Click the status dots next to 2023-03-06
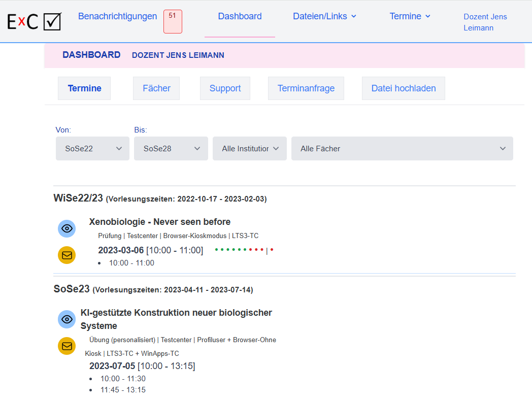532x399 pixels. pos(244,250)
